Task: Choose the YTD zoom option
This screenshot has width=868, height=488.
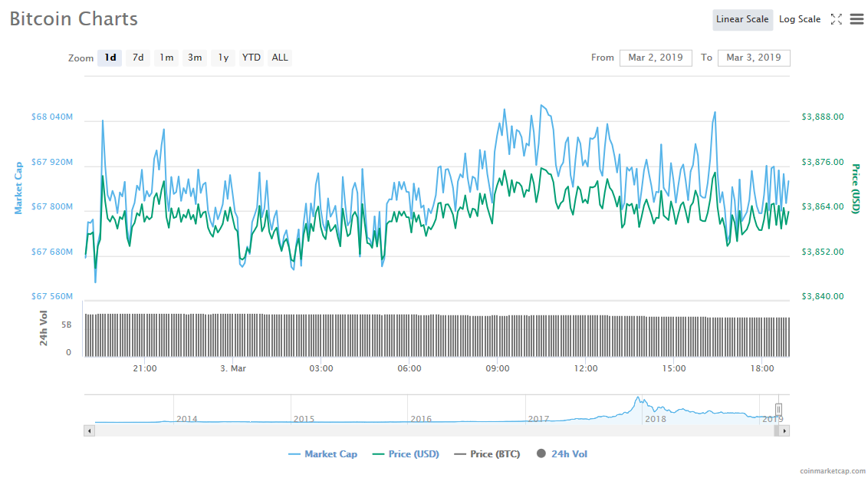Action: pyautogui.click(x=251, y=58)
